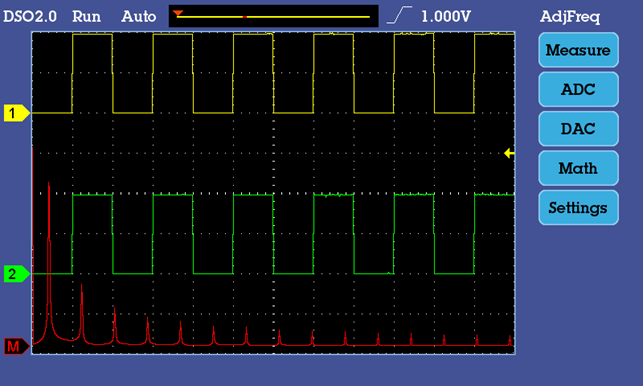Viewport: 643px width, 386px height.
Task: Toggle the Run state label
Action: (86, 16)
